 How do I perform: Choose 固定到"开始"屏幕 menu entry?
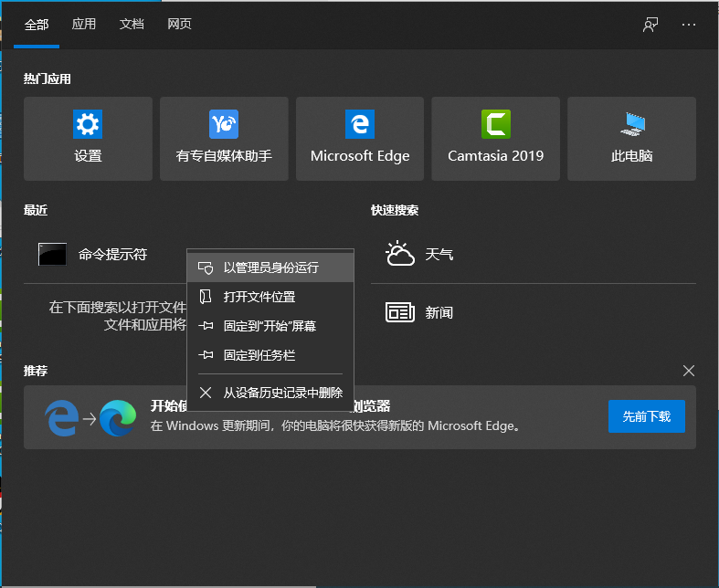(x=270, y=326)
